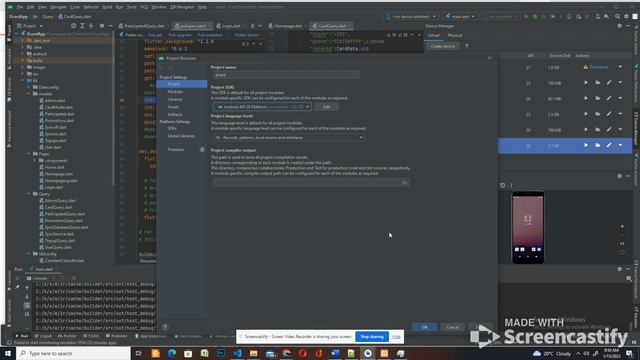Open folder for the 821 MB AVD

598,98
